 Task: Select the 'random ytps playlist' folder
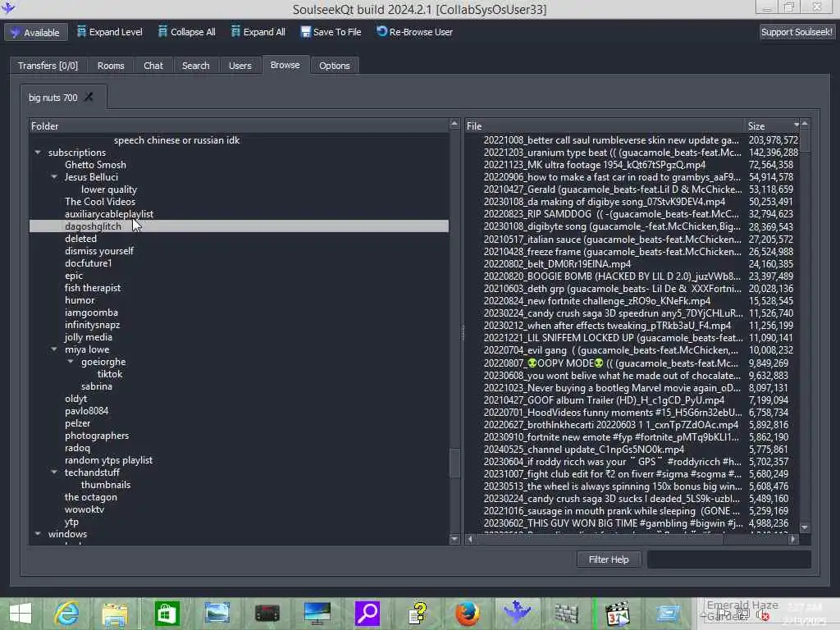109,461
